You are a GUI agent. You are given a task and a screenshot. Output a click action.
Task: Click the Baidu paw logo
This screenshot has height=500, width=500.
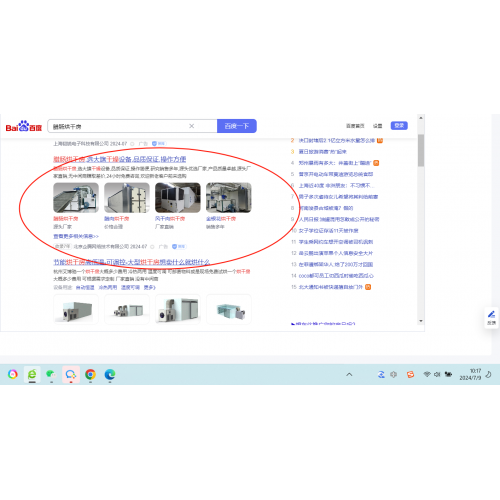coord(24,126)
